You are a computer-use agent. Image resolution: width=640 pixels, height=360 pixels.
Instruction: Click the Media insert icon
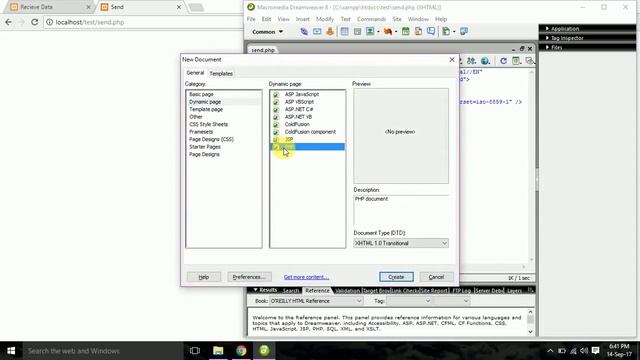[388, 31]
